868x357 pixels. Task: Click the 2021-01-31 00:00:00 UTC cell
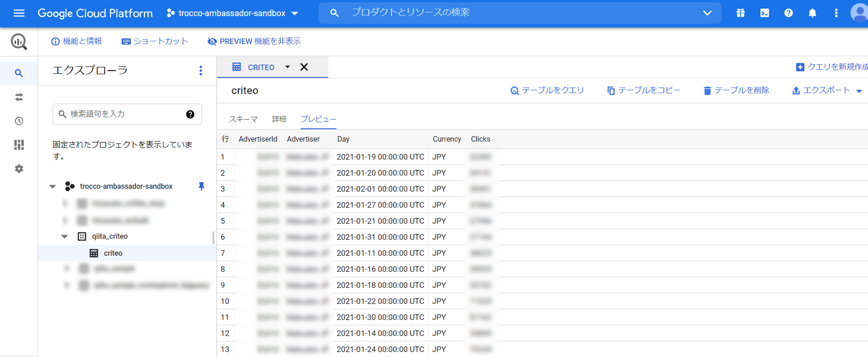click(380, 237)
